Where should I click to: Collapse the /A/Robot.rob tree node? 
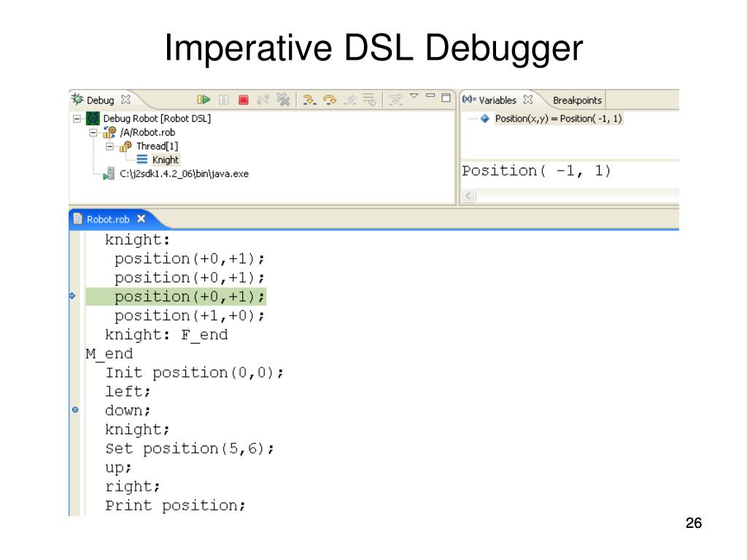93,133
